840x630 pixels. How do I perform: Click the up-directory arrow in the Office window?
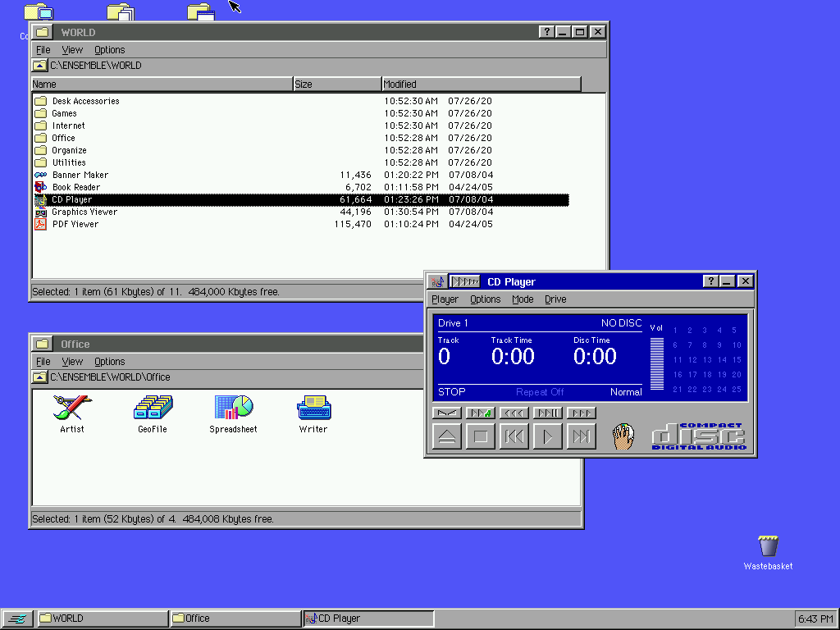(39, 377)
